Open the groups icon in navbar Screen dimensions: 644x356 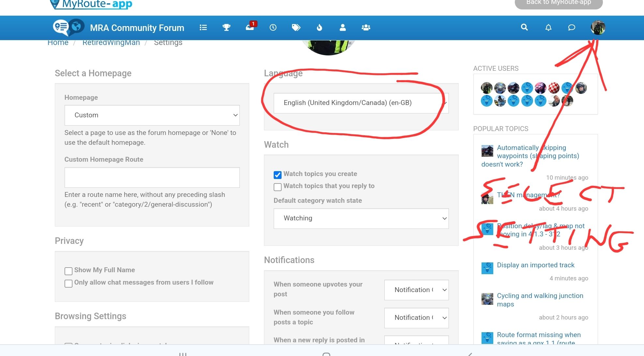[x=366, y=28]
